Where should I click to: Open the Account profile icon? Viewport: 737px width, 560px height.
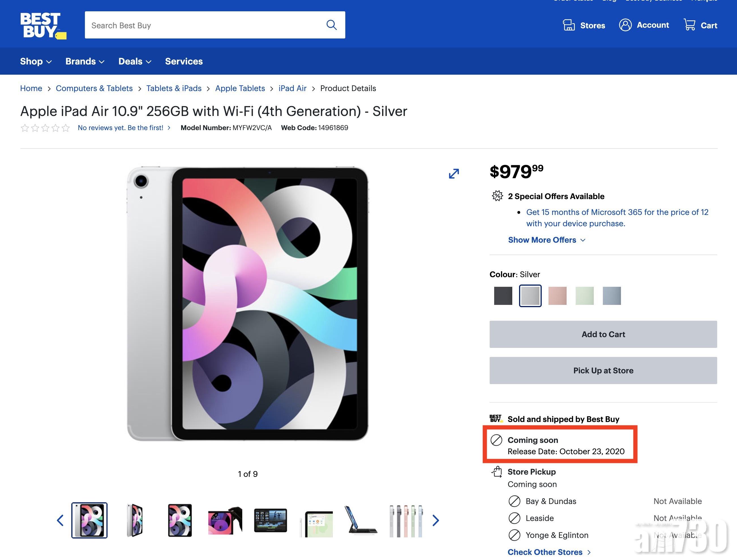click(x=625, y=25)
